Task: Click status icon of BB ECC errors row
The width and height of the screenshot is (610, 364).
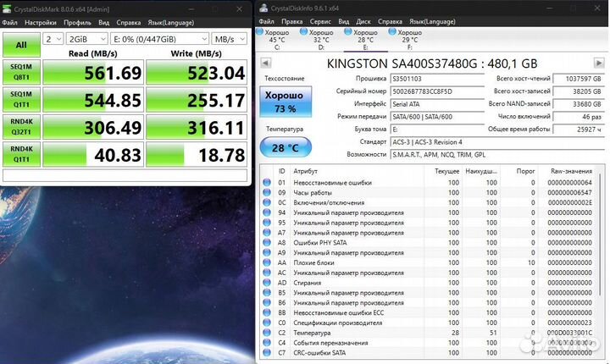Action: point(267,312)
